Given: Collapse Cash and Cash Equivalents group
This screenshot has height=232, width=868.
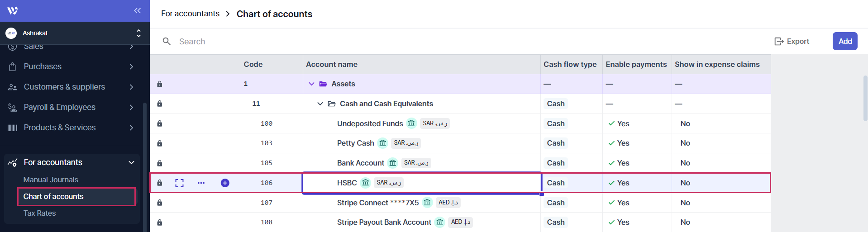Looking at the screenshot, I should 320,104.
